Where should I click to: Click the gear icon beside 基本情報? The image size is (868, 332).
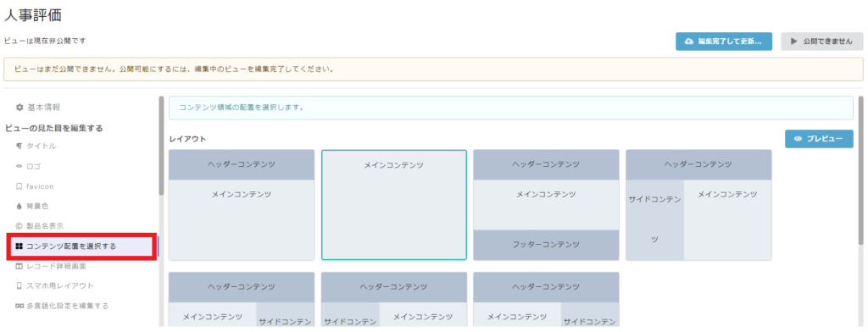(x=19, y=107)
